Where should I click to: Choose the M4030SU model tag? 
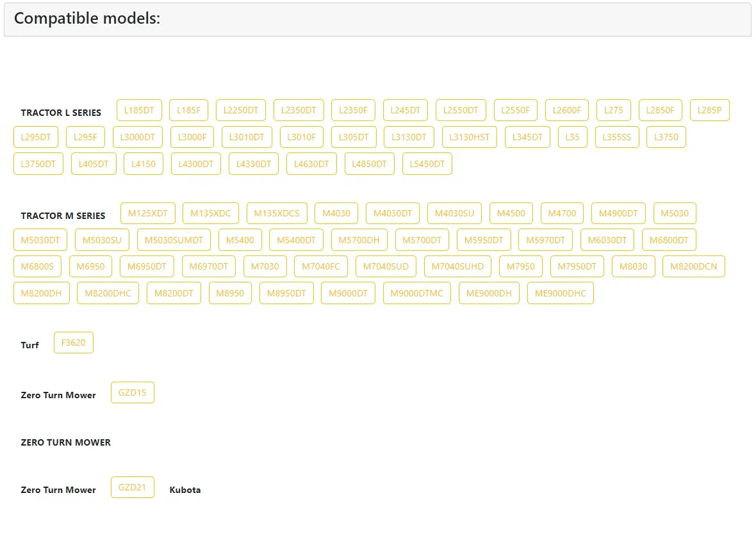point(454,213)
